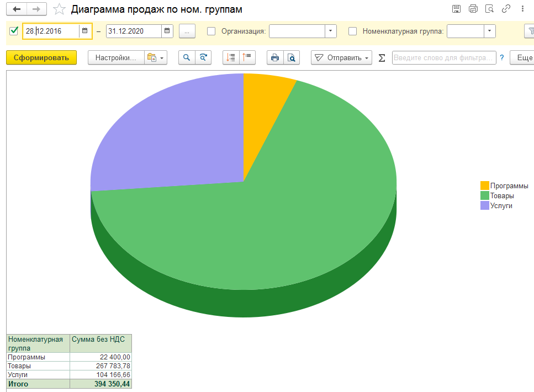Screen dimensions: 534x392
Task: Open the Еще menu button
Action: click(523, 57)
